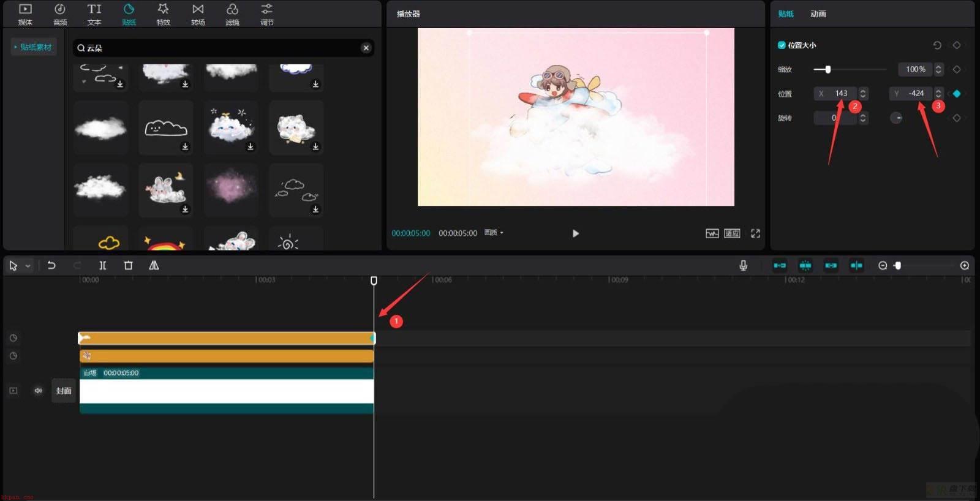Screen dimensions: 980x501
Task: Uncheck the 位置大小 checkbox
Action: 782,45
